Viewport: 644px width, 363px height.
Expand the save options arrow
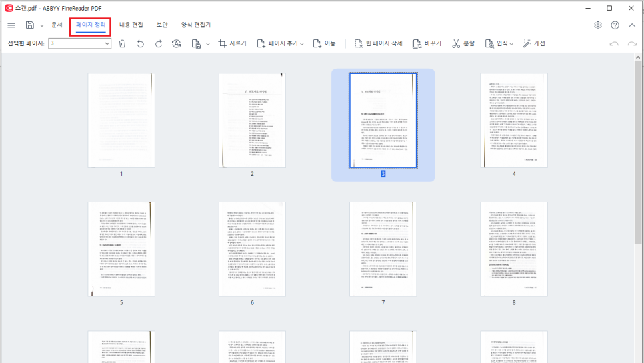click(42, 25)
